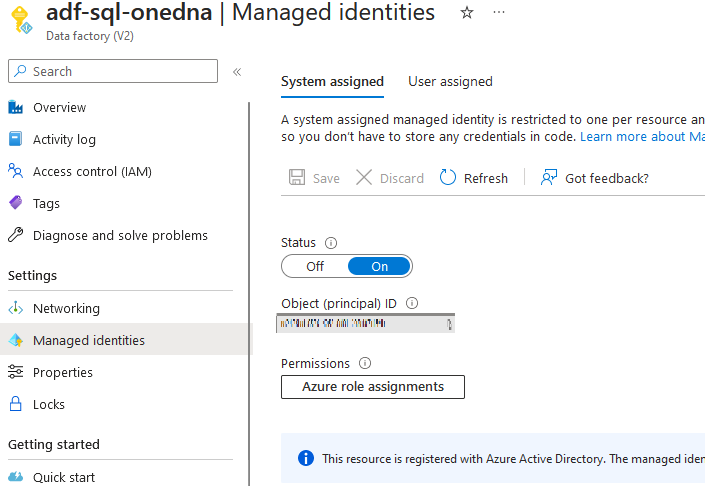
Task: Show Status info tooltip icon
Action: click(331, 243)
